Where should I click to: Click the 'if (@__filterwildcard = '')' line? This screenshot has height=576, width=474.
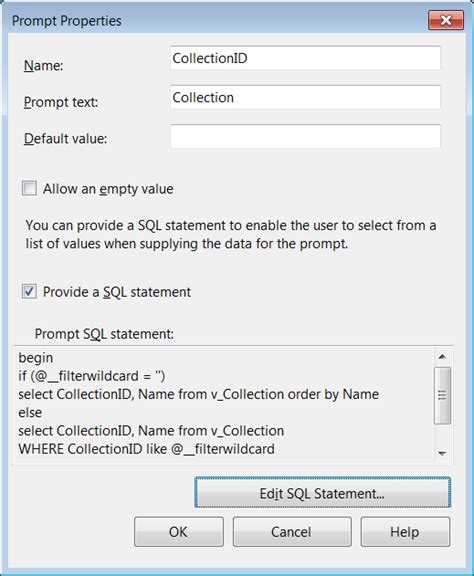click(x=92, y=376)
